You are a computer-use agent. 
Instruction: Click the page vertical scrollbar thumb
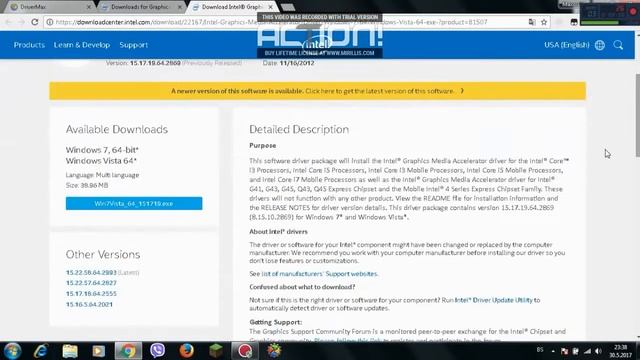[637, 115]
